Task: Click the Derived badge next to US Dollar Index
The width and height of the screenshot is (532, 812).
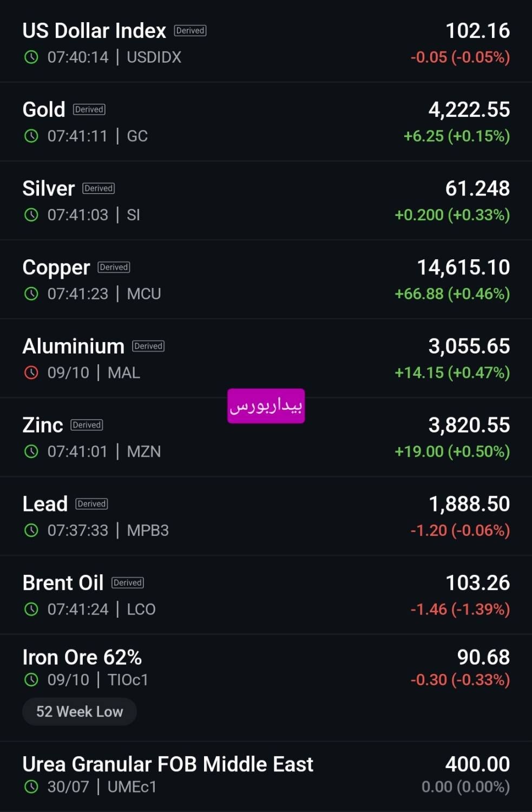Action: pyautogui.click(x=190, y=31)
